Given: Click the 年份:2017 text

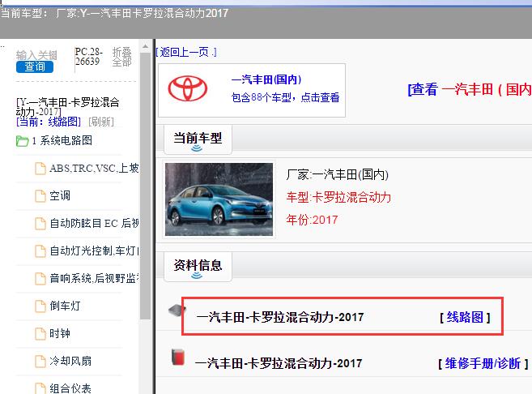Looking at the screenshot, I should (312, 220).
